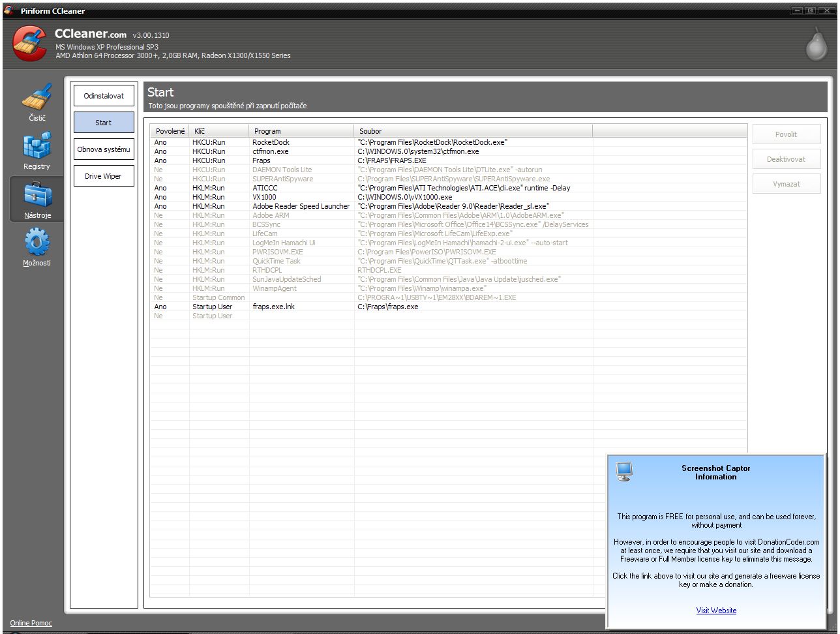Click the title bar CCleaner icon

(x=8, y=10)
